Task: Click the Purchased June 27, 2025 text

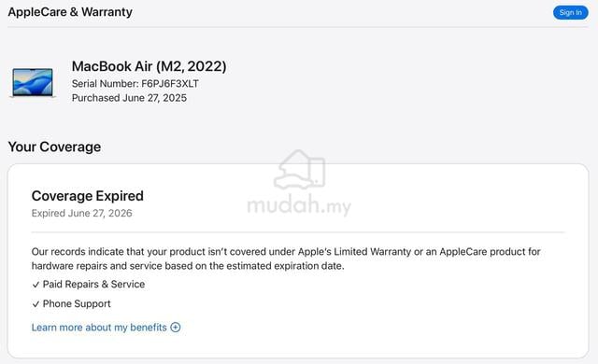Action: pyautogui.click(x=129, y=98)
